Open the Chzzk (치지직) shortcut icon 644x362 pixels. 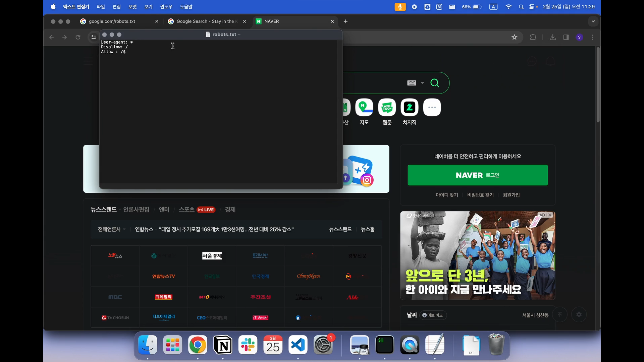click(x=410, y=108)
